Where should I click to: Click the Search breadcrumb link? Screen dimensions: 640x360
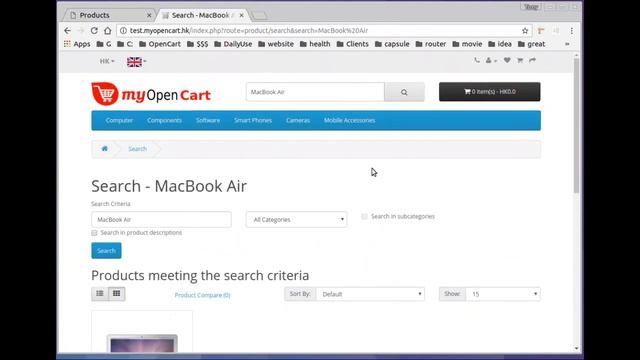coord(138,149)
